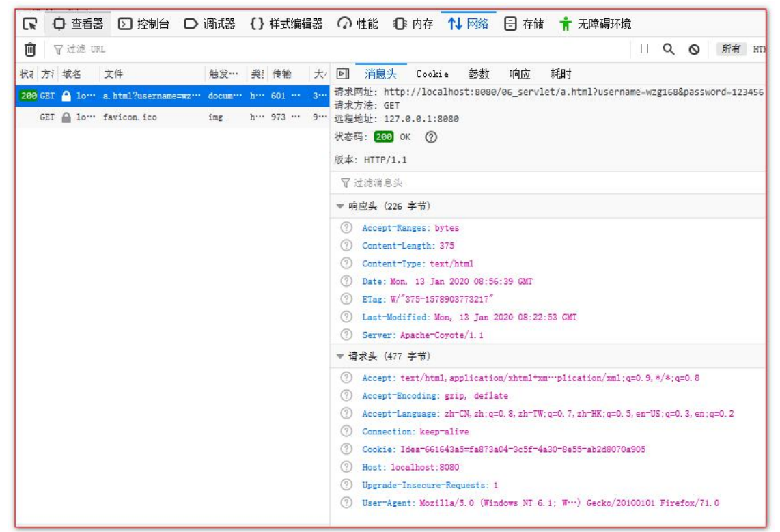This screenshot has width=780, height=532.
Task: Open the 无障碍环境 accessibility tab
Action: pos(595,24)
